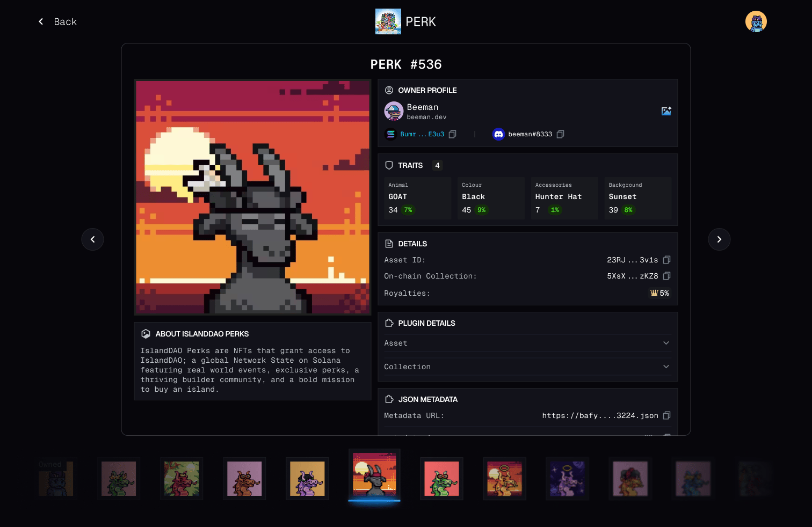Click the 23RJ...3v1s asset ID value
Image resolution: width=812 pixels, height=527 pixels.
tap(632, 260)
